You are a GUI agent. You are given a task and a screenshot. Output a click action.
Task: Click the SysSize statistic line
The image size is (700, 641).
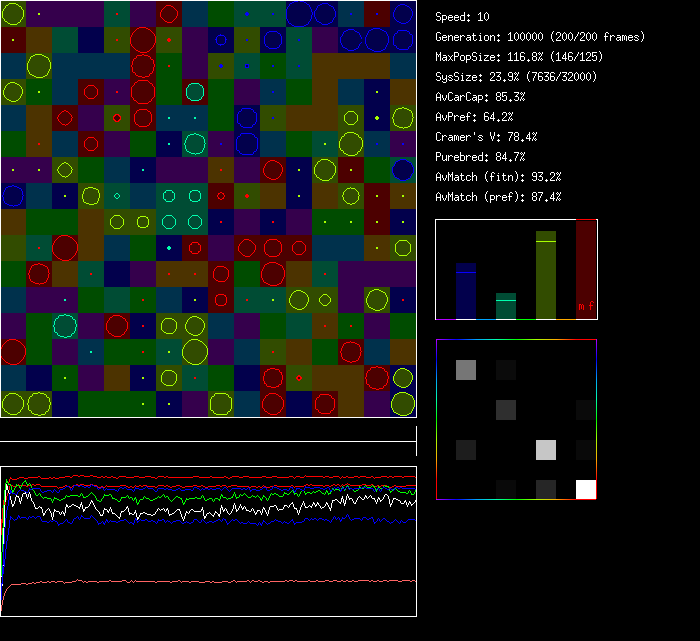508,77
